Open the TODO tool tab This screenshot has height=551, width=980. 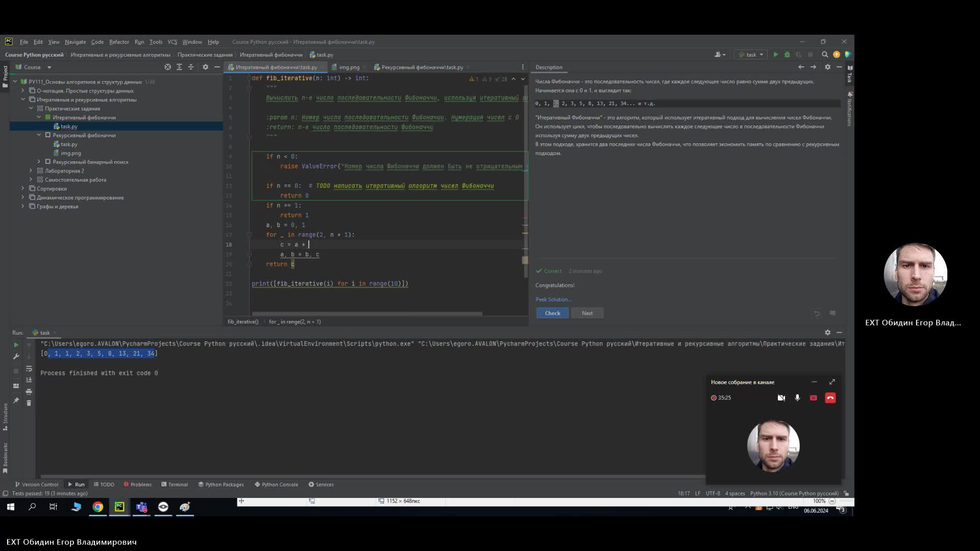104,485
